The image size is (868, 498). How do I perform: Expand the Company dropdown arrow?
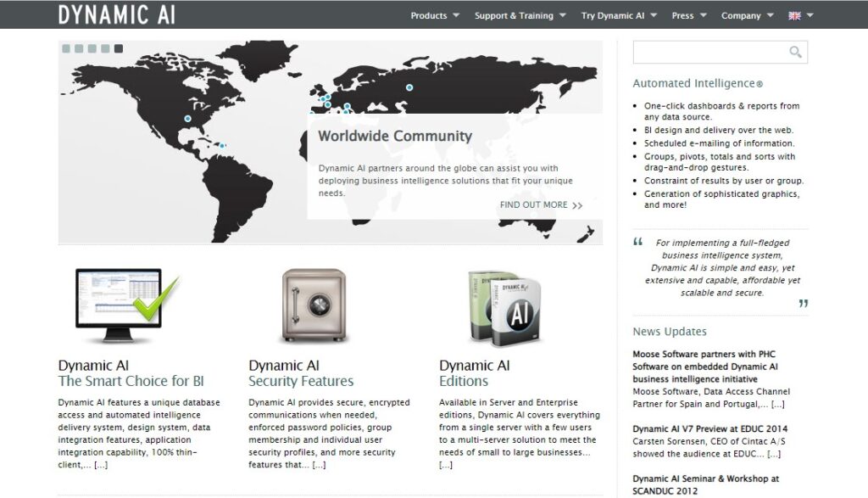tap(770, 15)
